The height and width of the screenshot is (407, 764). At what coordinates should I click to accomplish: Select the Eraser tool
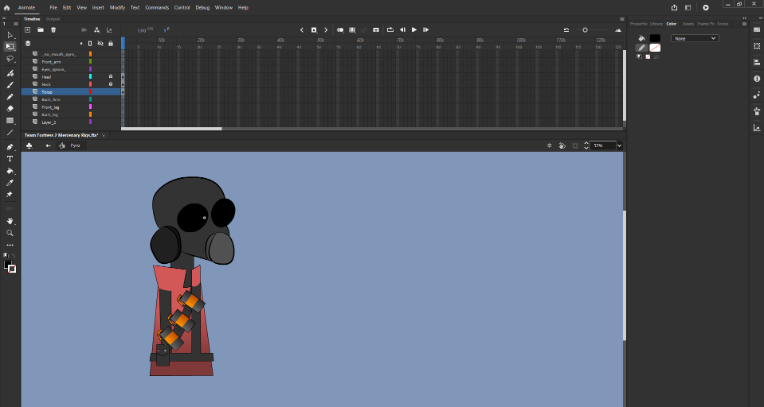(10, 108)
